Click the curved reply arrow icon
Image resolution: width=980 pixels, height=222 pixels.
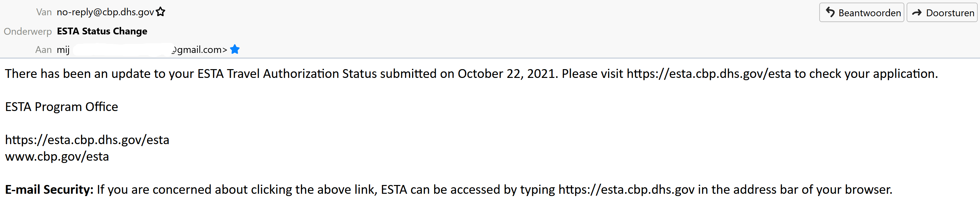(x=830, y=13)
